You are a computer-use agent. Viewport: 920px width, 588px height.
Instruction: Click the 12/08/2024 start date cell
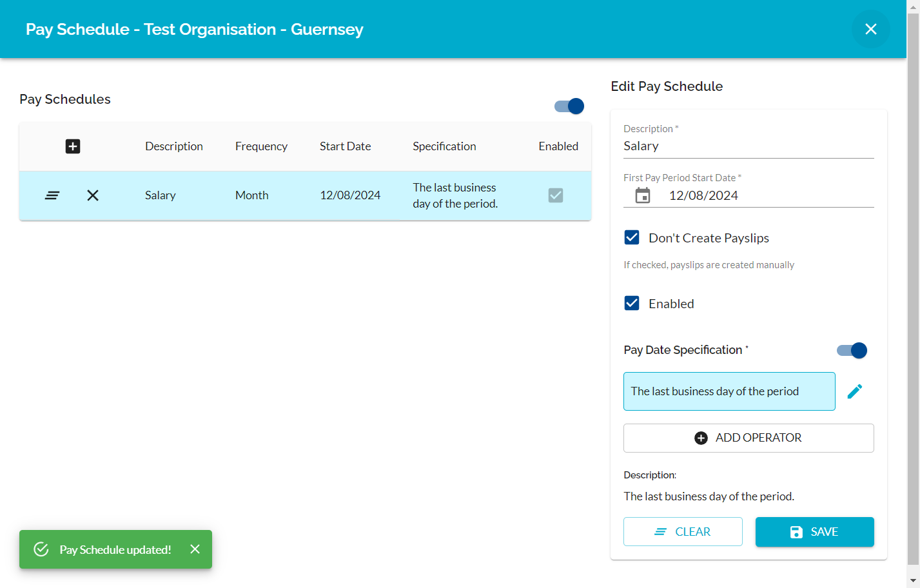tap(350, 195)
